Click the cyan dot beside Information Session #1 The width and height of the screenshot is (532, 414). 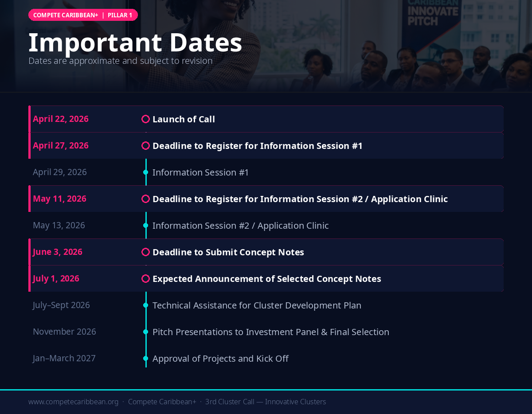145,172
